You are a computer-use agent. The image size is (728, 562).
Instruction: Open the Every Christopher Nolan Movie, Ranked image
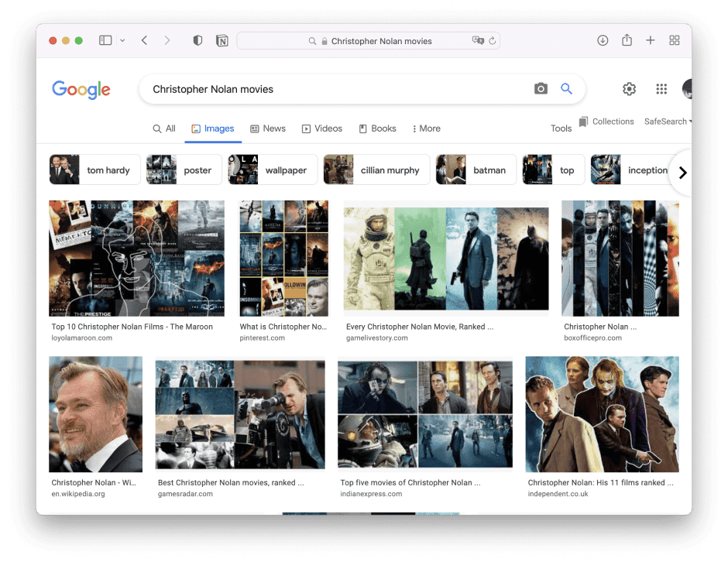(446, 259)
